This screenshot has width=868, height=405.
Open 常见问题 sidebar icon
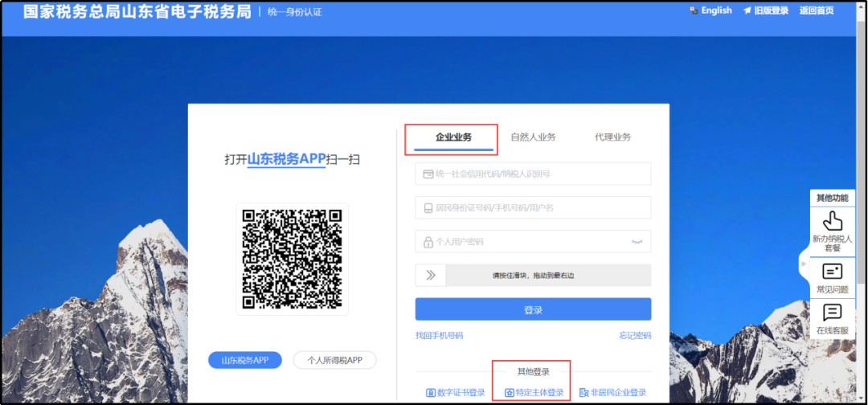(832, 272)
